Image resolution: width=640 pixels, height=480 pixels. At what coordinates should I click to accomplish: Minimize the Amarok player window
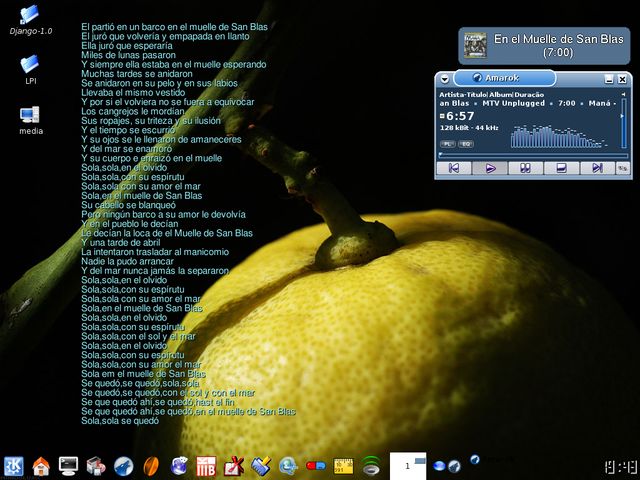[x=609, y=79]
